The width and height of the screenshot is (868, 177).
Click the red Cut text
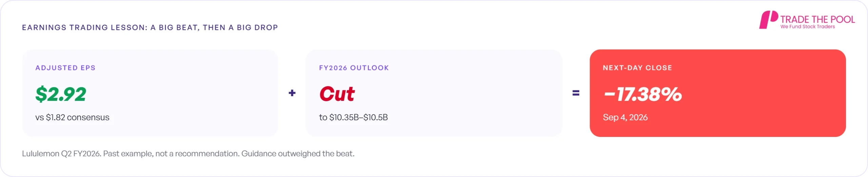pyautogui.click(x=337, y=94)
